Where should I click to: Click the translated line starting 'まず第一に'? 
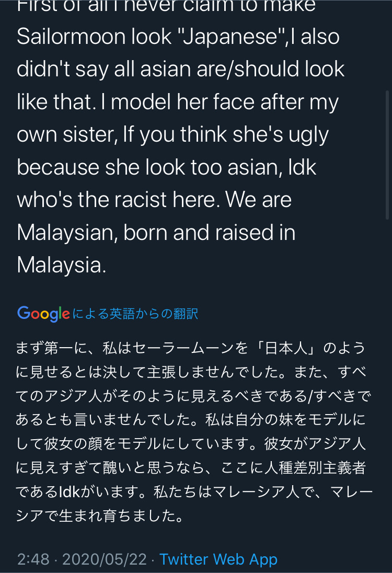190,348
